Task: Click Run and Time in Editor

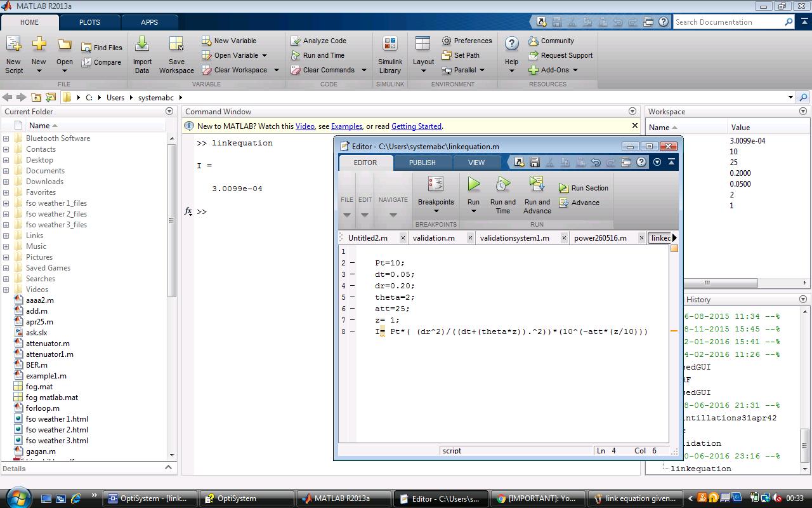Action: coord(502,194)
